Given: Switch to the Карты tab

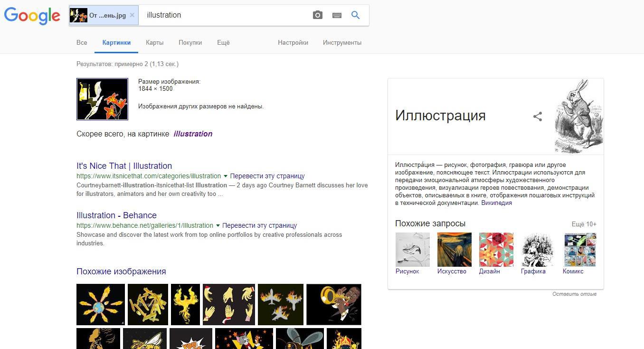Looking at the screenshot, I should click(x=154, y=42).
